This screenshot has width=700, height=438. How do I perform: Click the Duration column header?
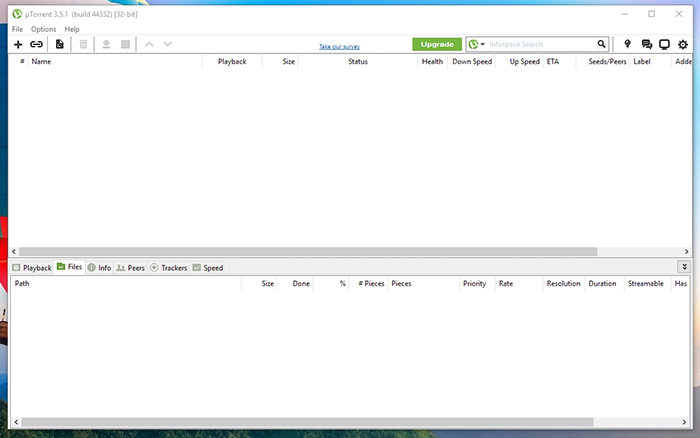604,284
